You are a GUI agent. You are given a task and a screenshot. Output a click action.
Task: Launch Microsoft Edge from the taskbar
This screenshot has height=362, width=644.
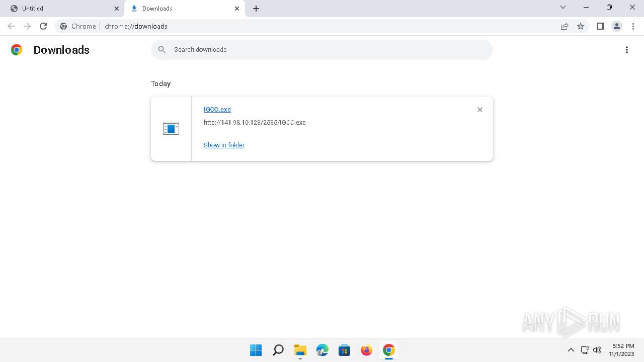click(x=322, y=350)
